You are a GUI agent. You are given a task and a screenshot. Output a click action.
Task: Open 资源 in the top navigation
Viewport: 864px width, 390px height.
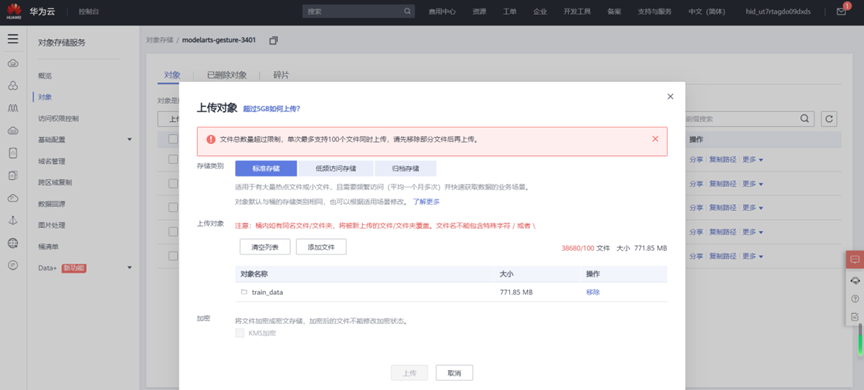(479, 12)
